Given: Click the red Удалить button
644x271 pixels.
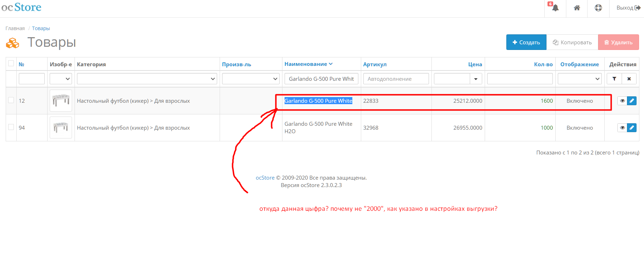Looking at the screenshot, I should pos(618,42).
